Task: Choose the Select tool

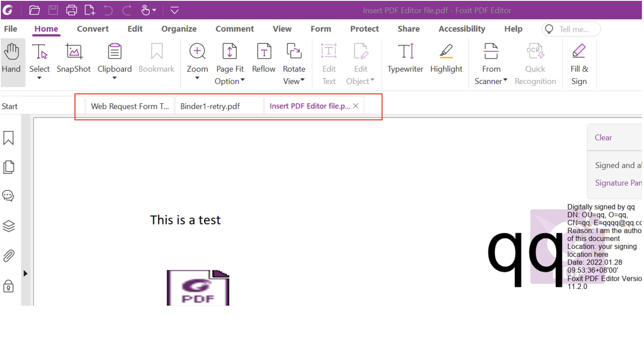Action: coord(40,57)
